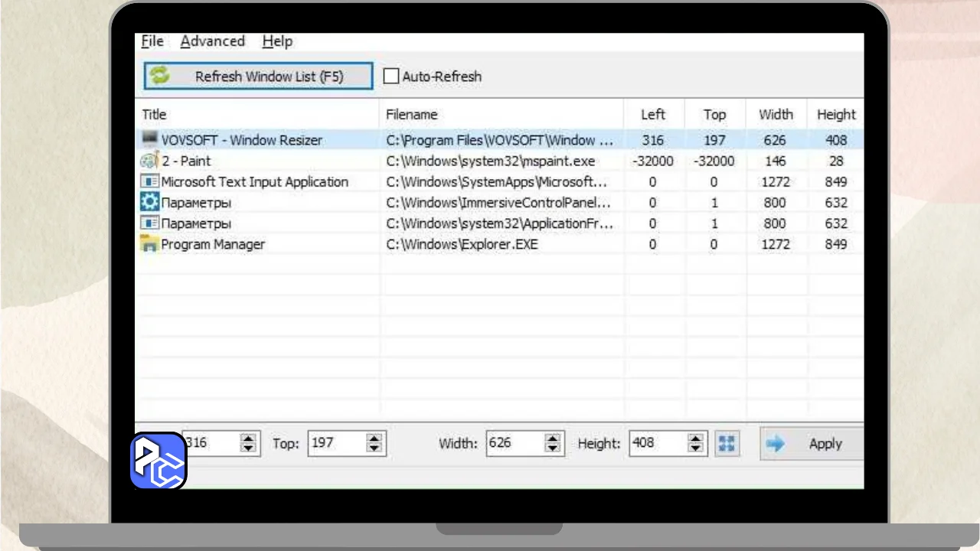The height and width of the screenshot is (551, 980).
Task: Select the "Program Manager" title
Action: point(213,244)
